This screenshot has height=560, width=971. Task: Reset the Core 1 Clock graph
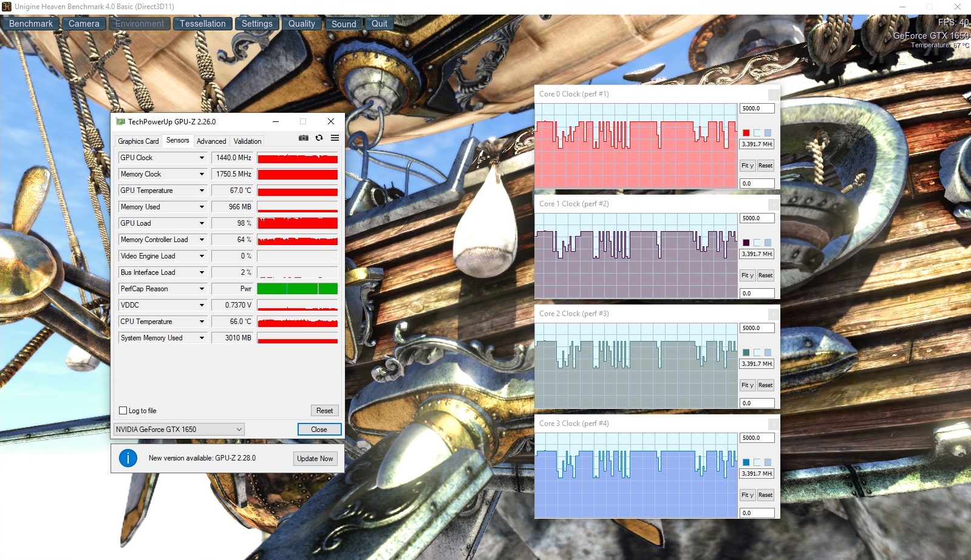pyautogui.click(x=765, y=275)
